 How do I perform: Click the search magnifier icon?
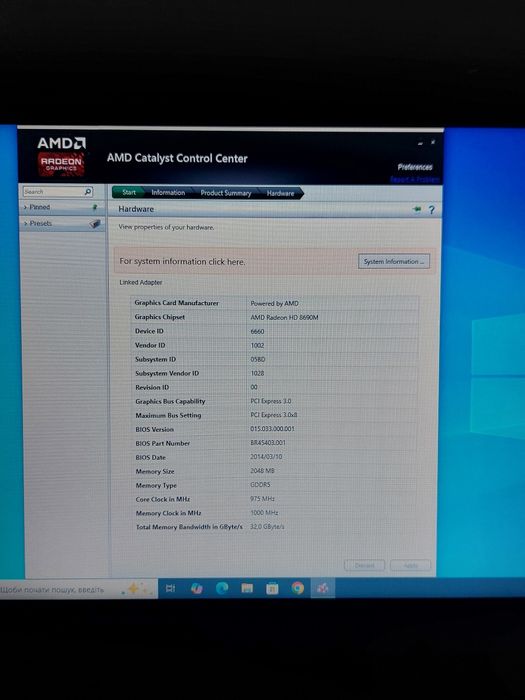tap(88, 192)
